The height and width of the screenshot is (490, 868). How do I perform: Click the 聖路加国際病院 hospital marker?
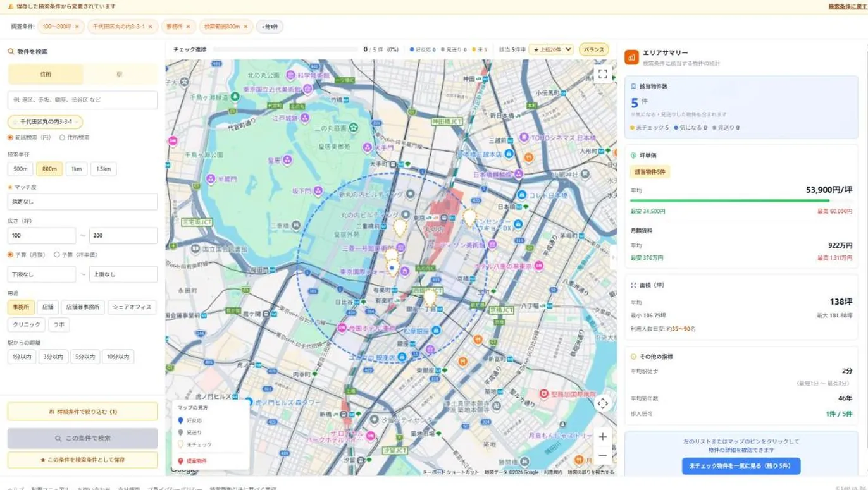pos(543,394)
